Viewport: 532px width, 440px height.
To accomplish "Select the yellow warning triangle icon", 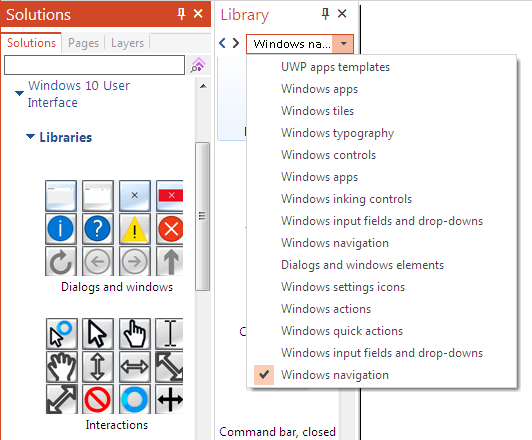I will coord(135,229).
